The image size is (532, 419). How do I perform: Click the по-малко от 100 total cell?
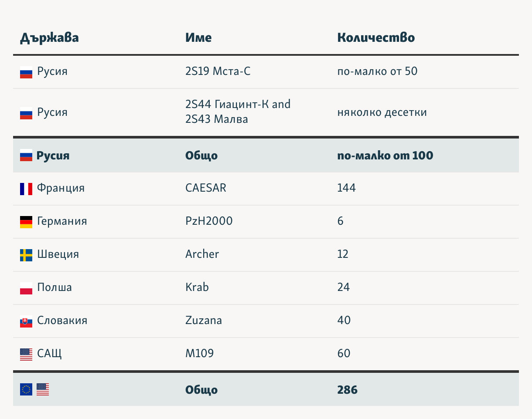point(385,155)
